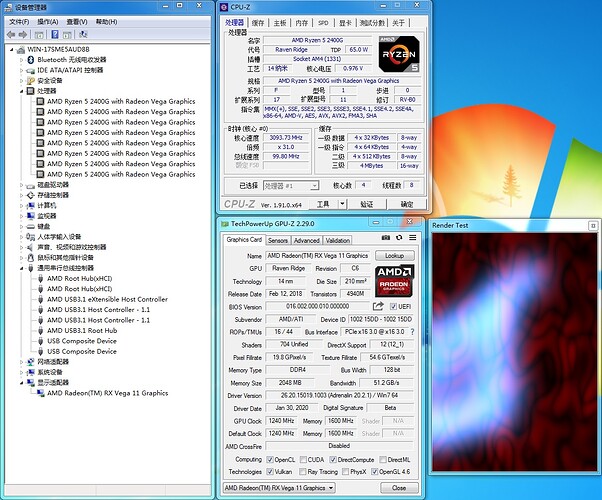This screenshot has height=500, width=602.
Task: Collapse the WIN-17SME5AUD8B root node
Action: (x=12, y=50)
